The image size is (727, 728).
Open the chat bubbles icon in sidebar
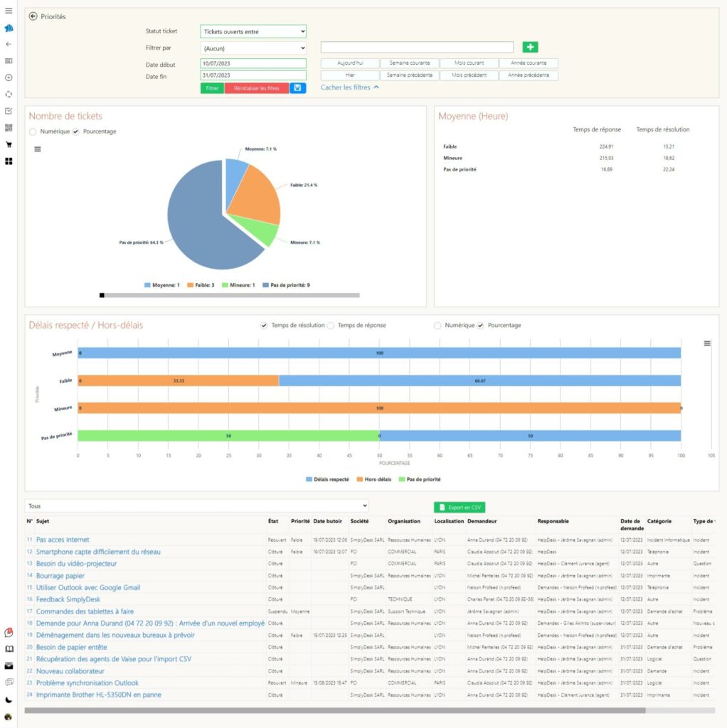click(9, 682)
